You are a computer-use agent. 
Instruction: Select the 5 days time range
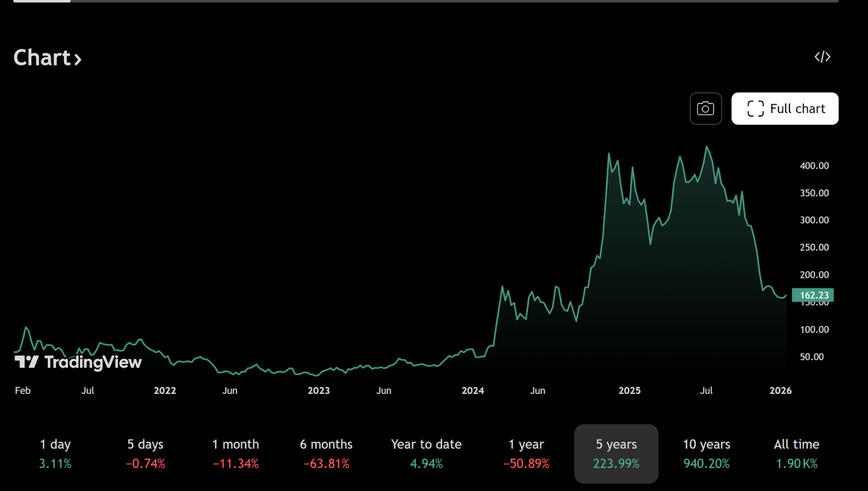click(x=145, y=453)
